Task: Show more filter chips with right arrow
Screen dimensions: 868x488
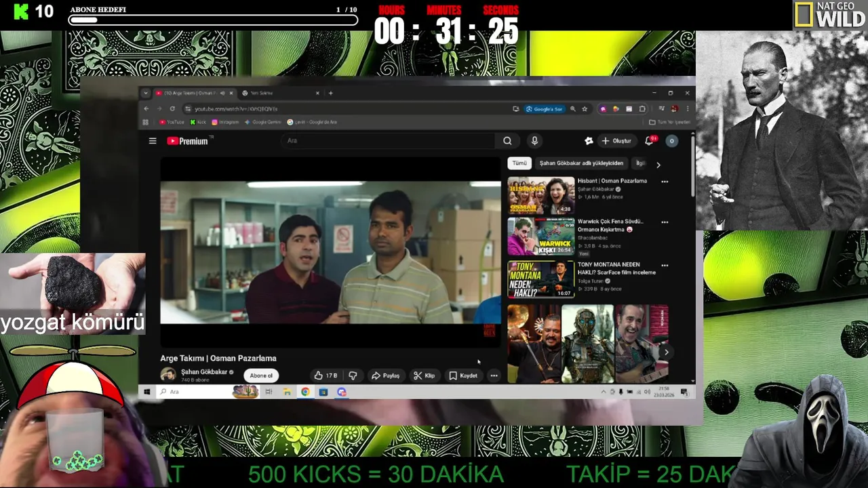Action: pos(658,164)
